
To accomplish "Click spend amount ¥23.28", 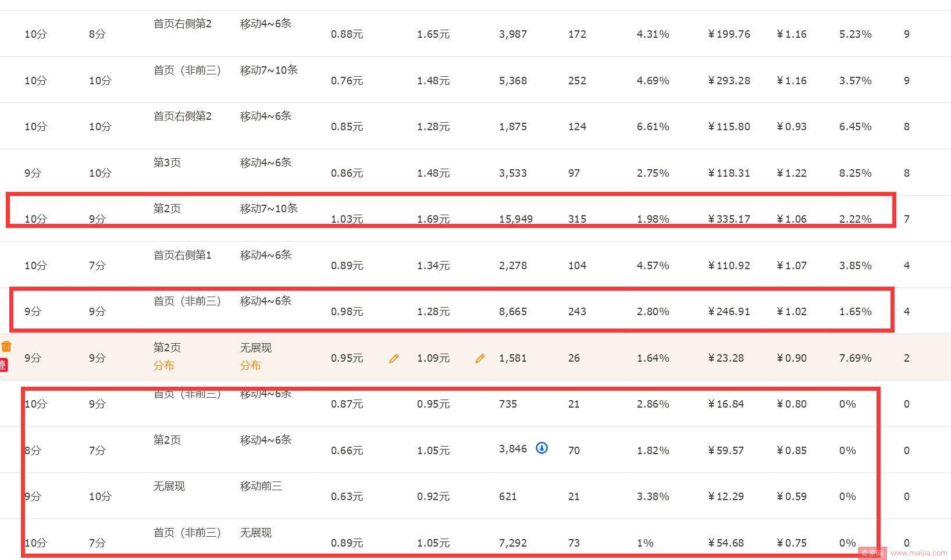I will click(x=726, y=358).
